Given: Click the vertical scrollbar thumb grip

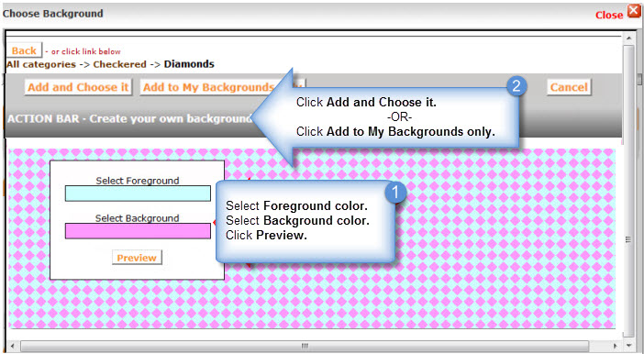Looking at the screenshot, I should coord(628,239).
